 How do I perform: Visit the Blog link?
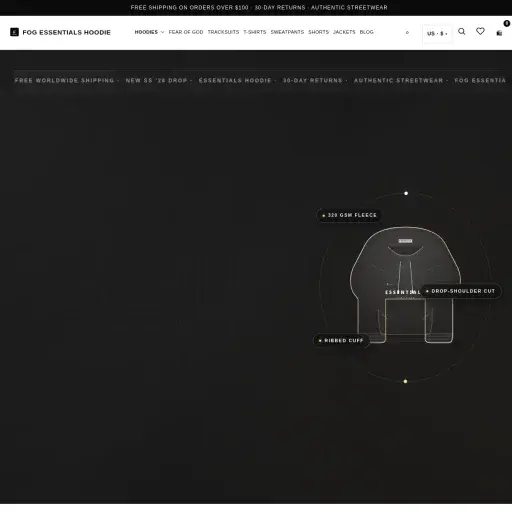click(366, 32)
